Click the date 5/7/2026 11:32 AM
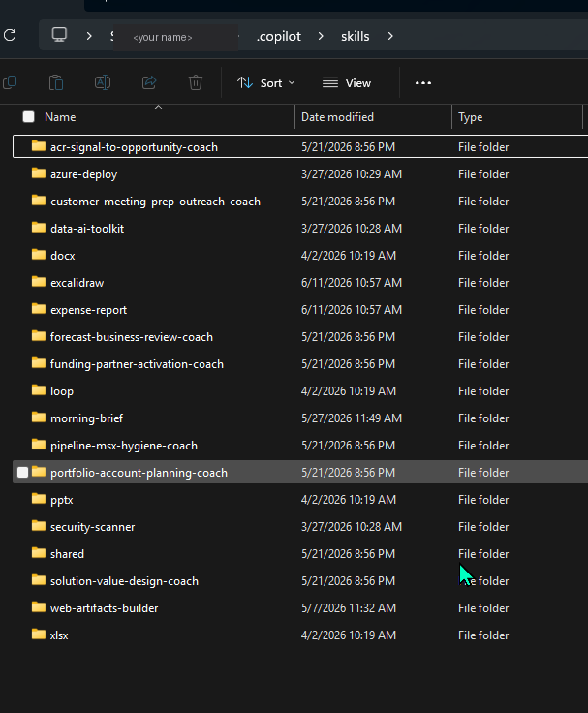The height and width of the screenshot is (713, 588). [x=349, y=608]
